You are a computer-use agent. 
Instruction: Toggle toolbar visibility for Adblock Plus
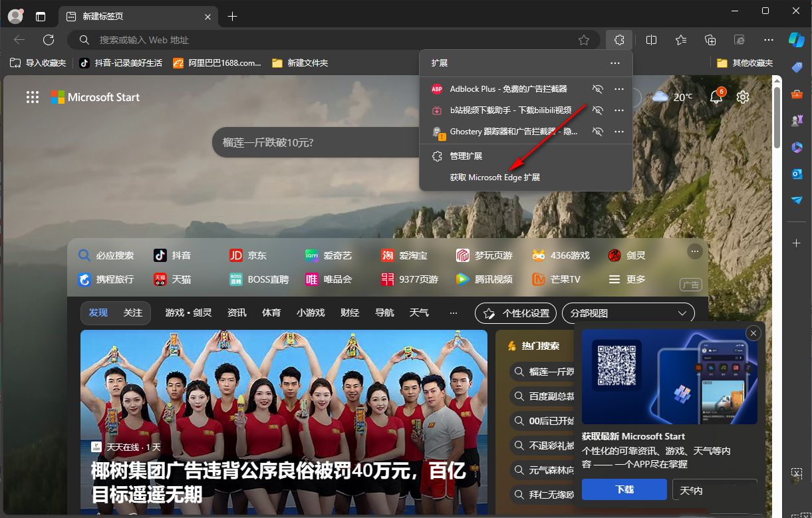[x=597, y=88]
